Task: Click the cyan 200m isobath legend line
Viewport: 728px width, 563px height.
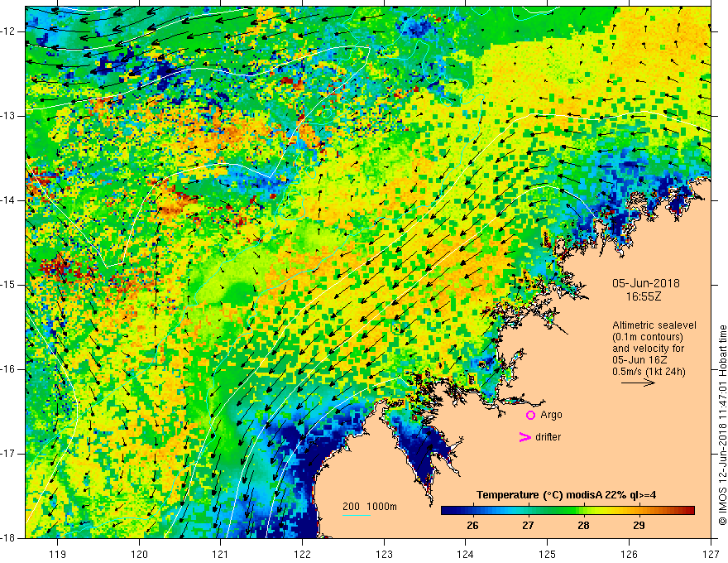Action: click(356, 515)
